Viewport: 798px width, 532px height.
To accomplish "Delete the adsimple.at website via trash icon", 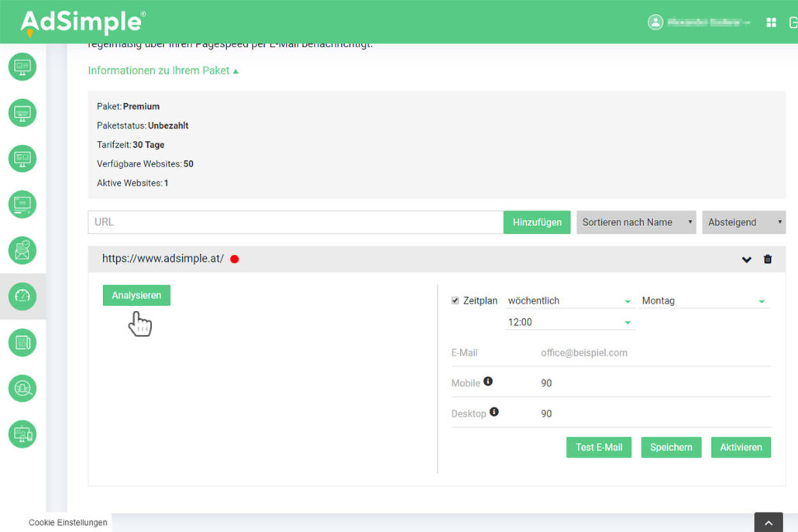I will click(768, 259).
